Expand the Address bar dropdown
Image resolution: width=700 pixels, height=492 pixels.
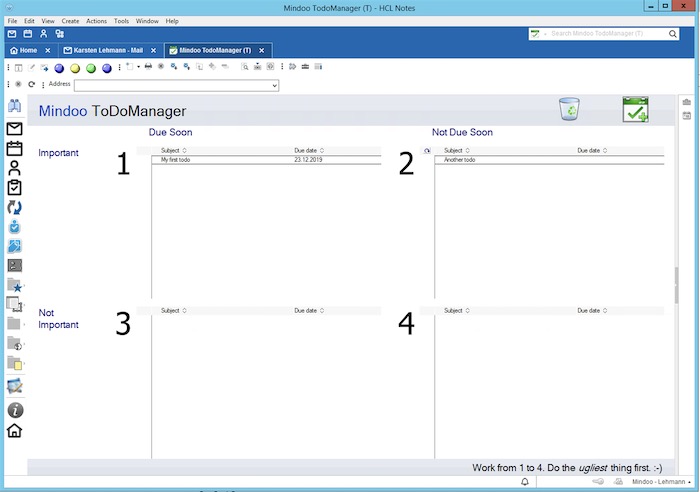(274, 85)
